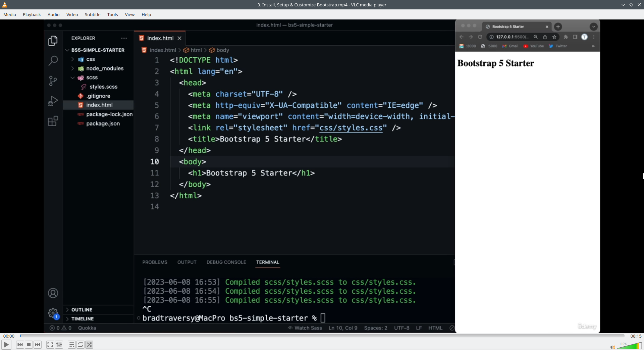Collapse the scss folder
Image resolution: width=644 pixels, height=350 pixels.
tap(72, 78)
